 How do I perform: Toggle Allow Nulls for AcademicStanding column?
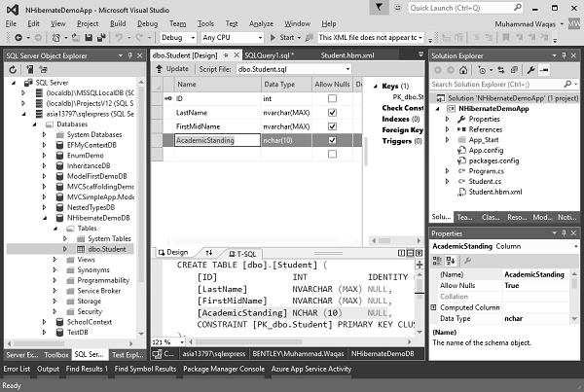point(332,140)
